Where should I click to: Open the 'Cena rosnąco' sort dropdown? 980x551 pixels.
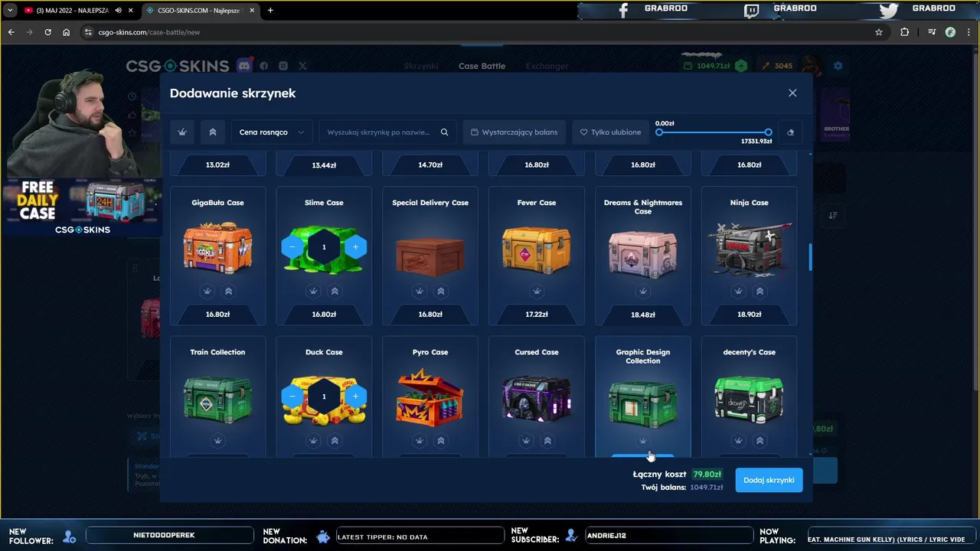click(272, 132)
